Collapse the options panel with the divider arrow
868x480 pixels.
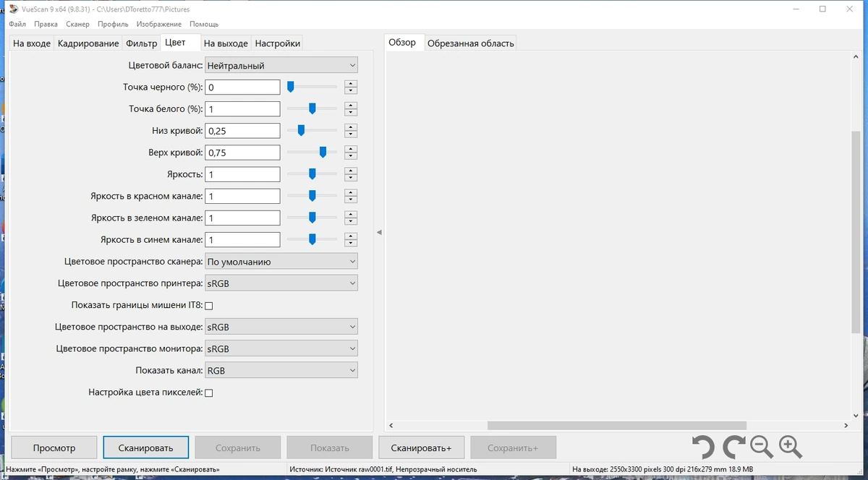point(379,232)
